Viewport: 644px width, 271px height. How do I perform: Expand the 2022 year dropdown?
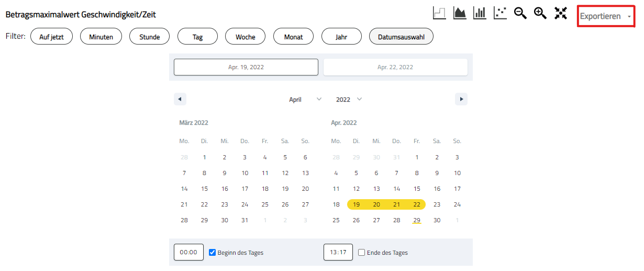(349, 100)
